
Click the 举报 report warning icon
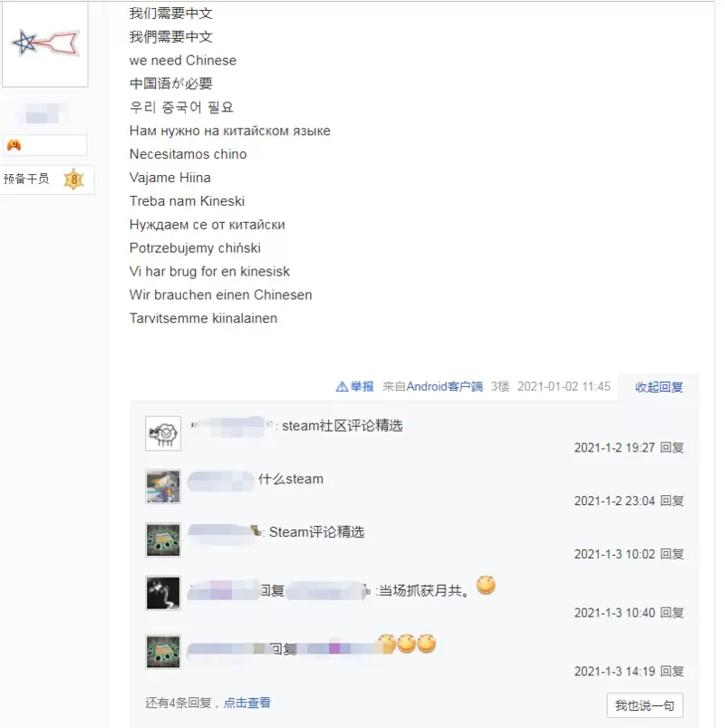pos(342,387)
